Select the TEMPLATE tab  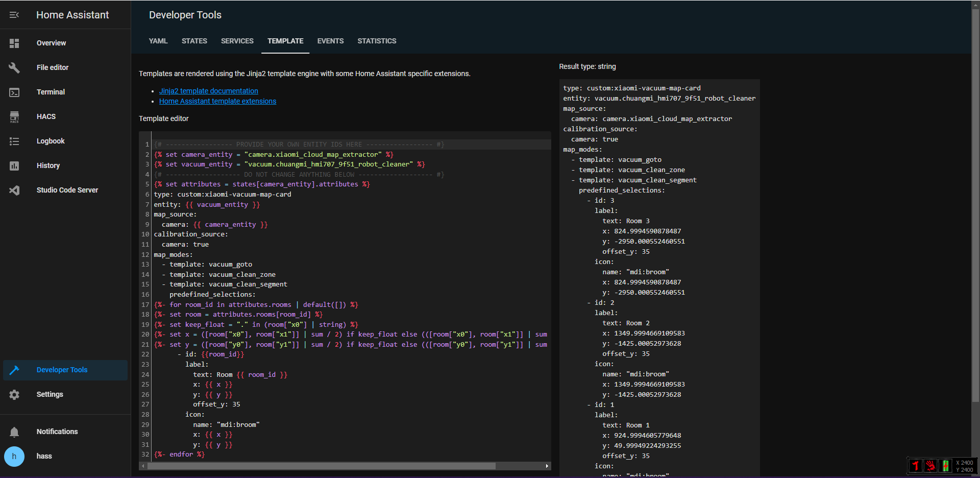tap(285, 41)
